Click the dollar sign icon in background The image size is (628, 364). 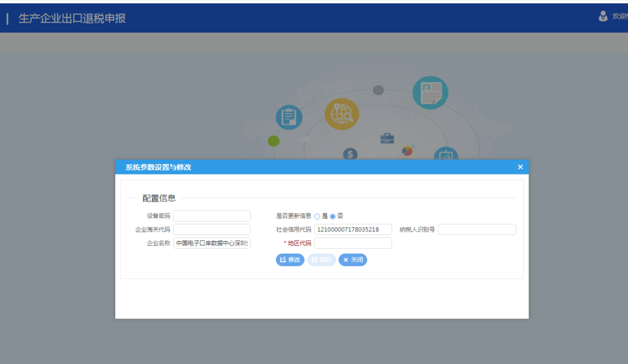point(351,154)
